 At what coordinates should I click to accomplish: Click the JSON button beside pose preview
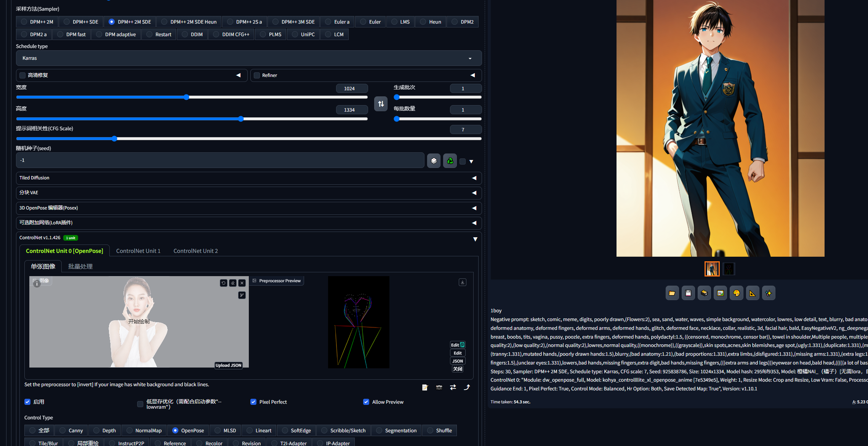point(457,361)
